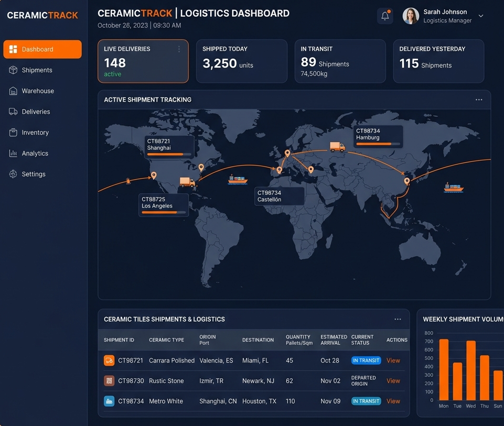
Task: Click the Analytics bar chart icon
Action: point(13,154)
